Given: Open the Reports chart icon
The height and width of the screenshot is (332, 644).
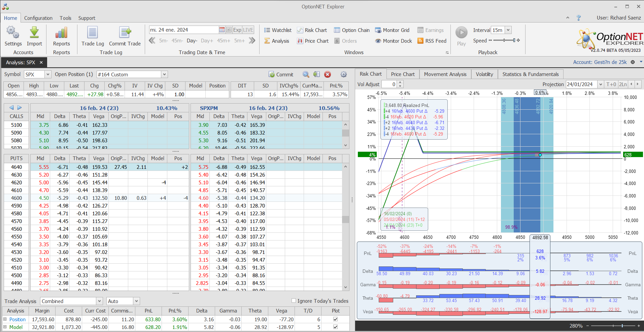Looking at the screenshot, I should click(61, 33).
